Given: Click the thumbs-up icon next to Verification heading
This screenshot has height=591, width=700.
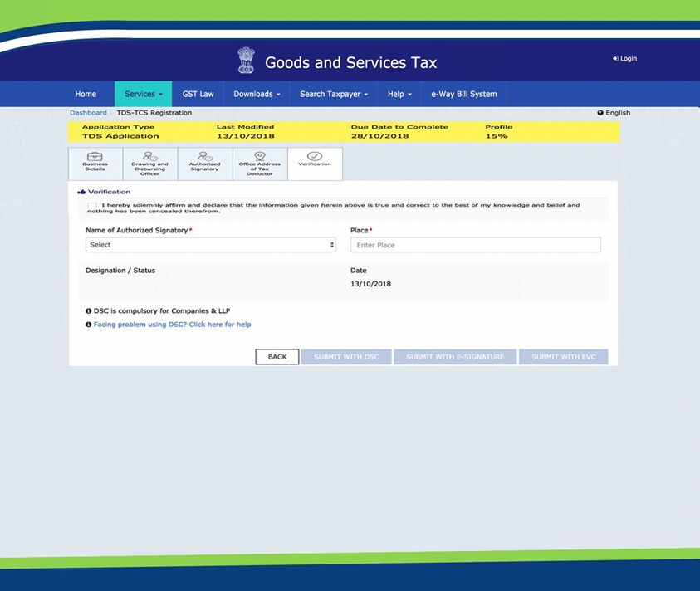Looking at the screenshot, I should 81,192.
